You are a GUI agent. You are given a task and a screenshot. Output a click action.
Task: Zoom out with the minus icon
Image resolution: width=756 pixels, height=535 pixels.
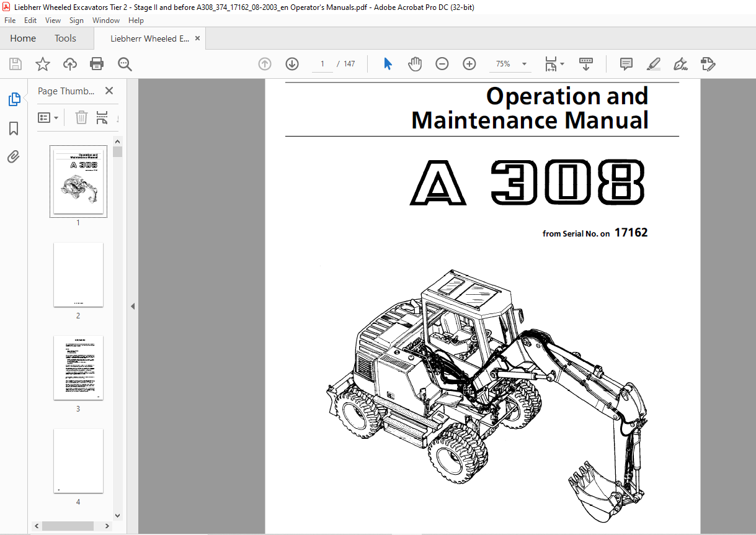tap(442, 64)
